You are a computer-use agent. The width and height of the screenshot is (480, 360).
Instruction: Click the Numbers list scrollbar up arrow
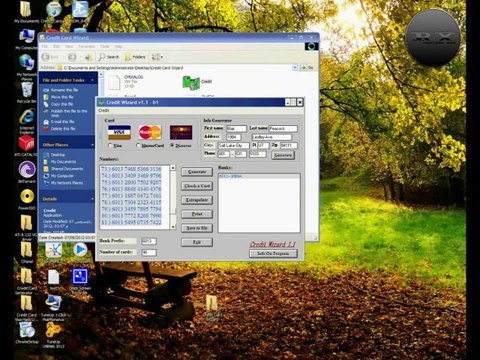coord(173,168)
